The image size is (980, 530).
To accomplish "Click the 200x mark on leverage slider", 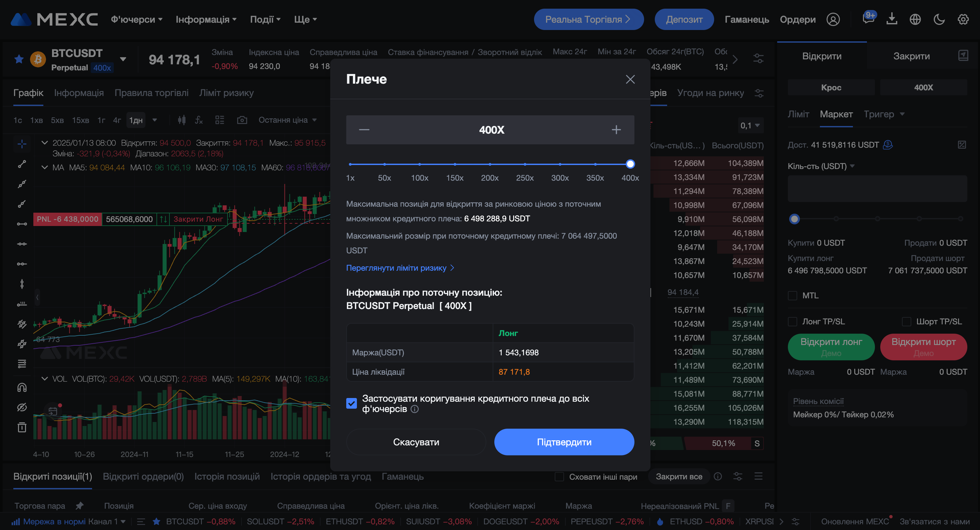I will tap(490, 164).
